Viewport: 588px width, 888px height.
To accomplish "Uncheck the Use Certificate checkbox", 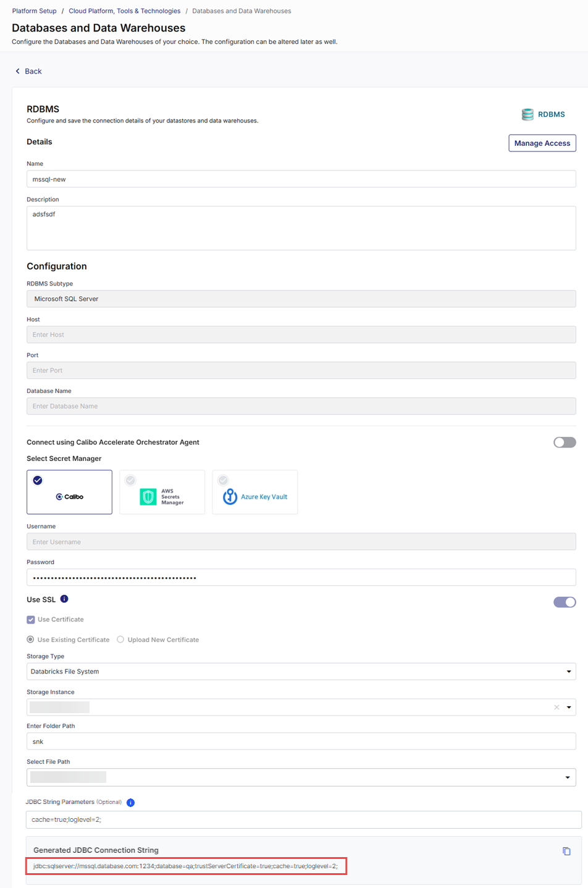I will point(31,619).
